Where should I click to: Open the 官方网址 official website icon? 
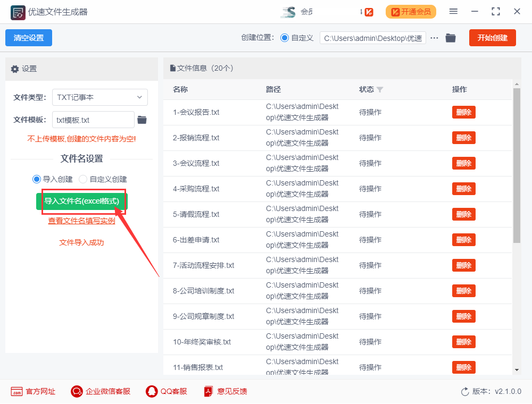(x=16, y=391)
